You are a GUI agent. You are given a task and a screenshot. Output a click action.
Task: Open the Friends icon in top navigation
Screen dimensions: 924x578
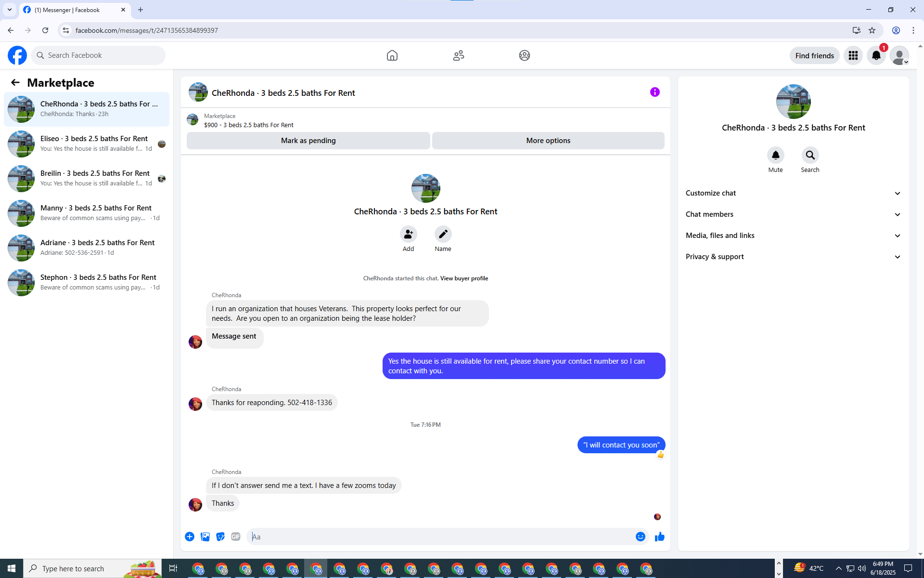[x=459, y=55]
